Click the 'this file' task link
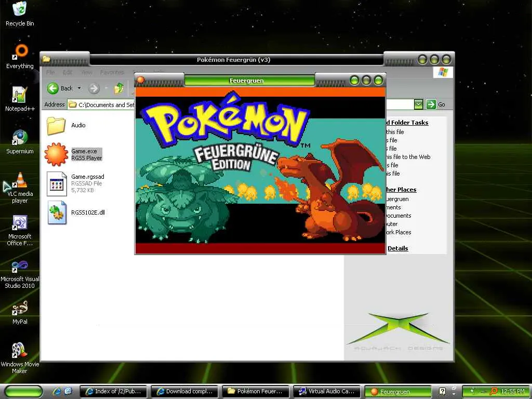 coord(395,132)
